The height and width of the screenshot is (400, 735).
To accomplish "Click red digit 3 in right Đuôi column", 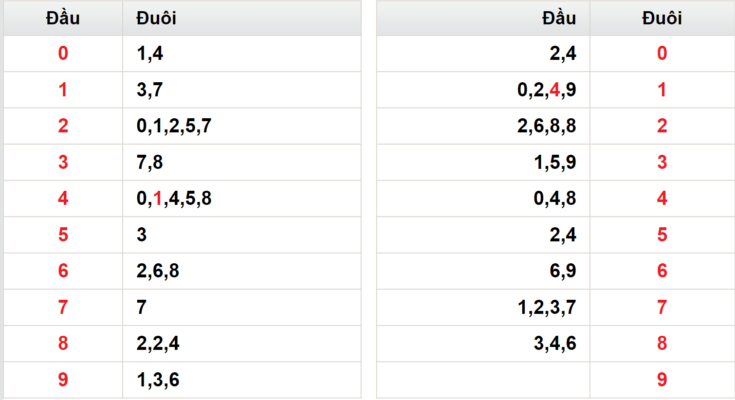I will point(662,162).
